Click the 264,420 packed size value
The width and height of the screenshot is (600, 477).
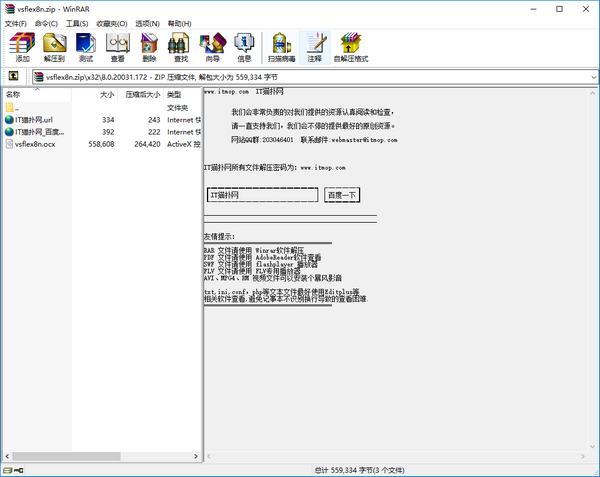pyautogui.click(x=147, y=144)
